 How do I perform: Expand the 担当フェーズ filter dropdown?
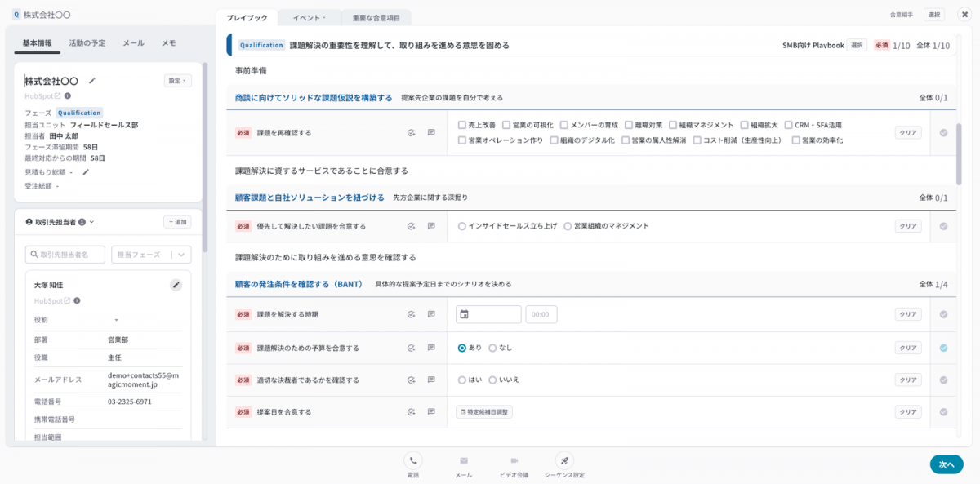click(x=151, y=255)
